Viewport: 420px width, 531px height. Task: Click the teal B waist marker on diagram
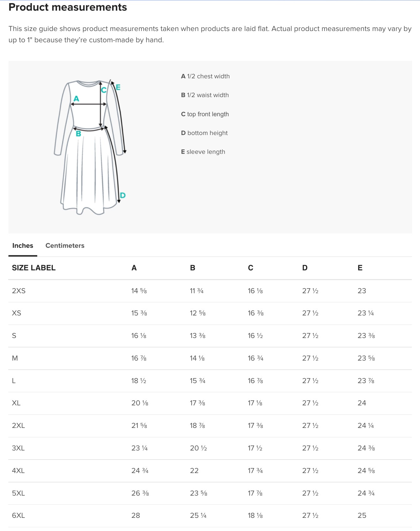point(79,134)
